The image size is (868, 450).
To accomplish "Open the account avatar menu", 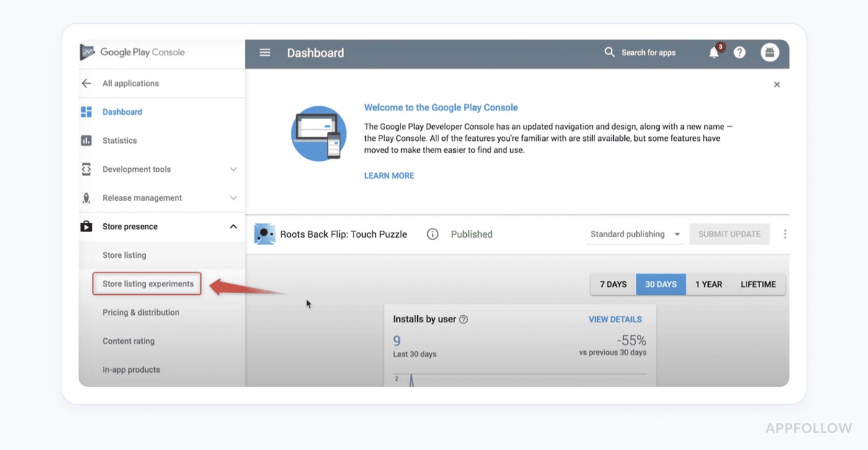I will click(769, 53).
